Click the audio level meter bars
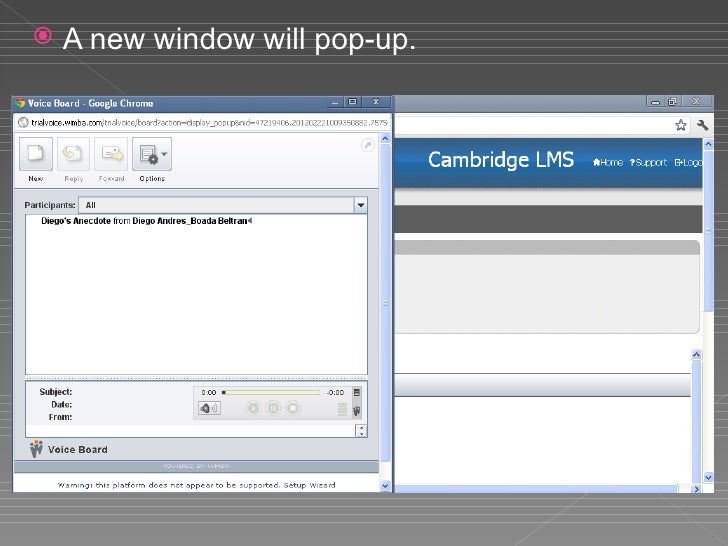 tap(342, 409)
